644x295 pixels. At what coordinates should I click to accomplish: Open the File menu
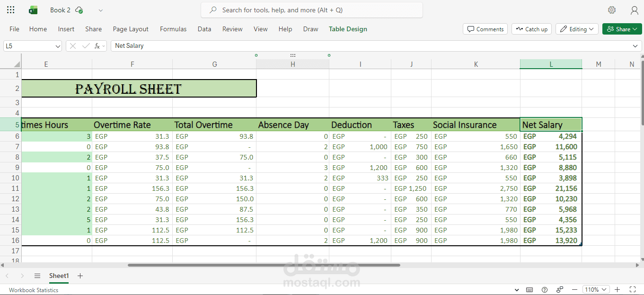[x=15, y=29]
